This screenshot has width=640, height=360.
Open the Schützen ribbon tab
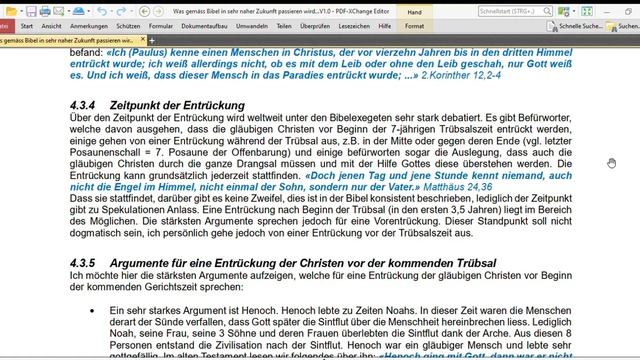[128, 26]
